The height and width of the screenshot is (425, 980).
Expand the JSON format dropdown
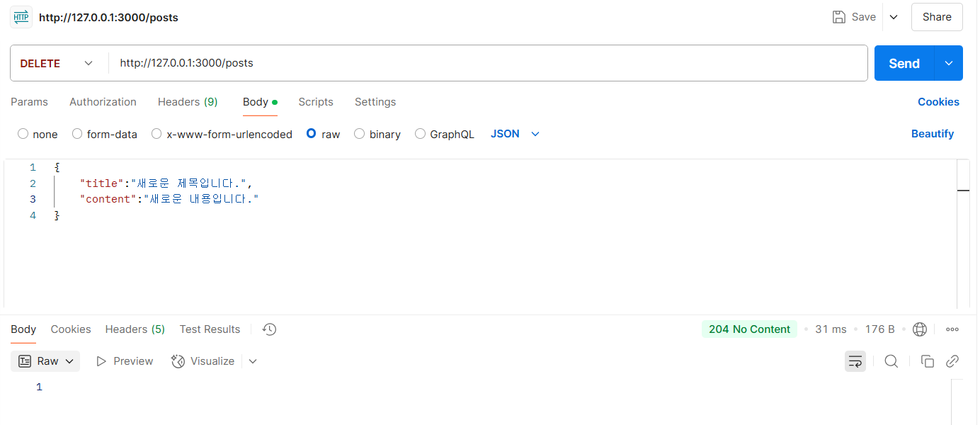515,134
